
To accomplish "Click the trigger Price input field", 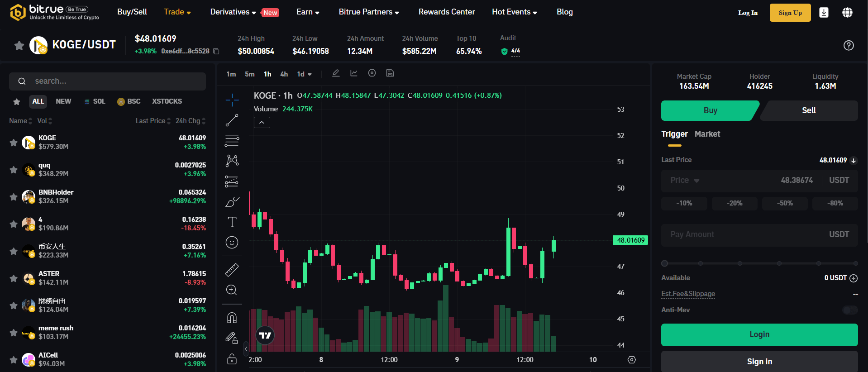I will click(759, 180).
